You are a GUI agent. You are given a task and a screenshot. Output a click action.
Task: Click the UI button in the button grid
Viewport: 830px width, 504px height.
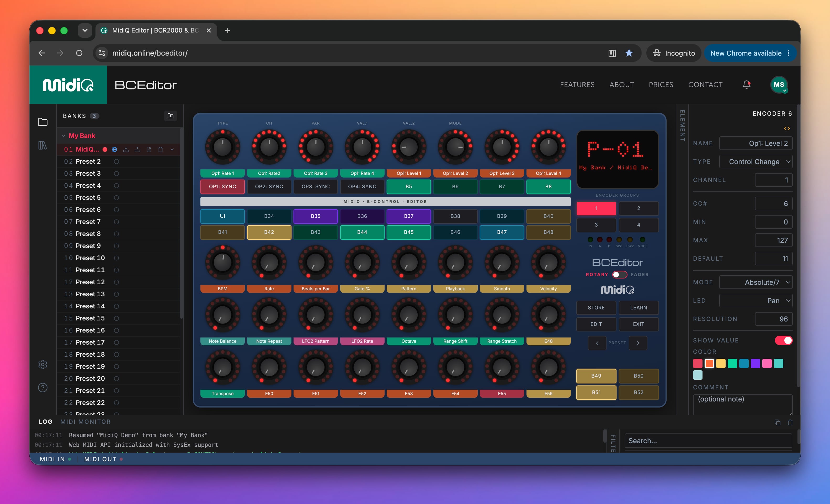(x=222, y=216)
